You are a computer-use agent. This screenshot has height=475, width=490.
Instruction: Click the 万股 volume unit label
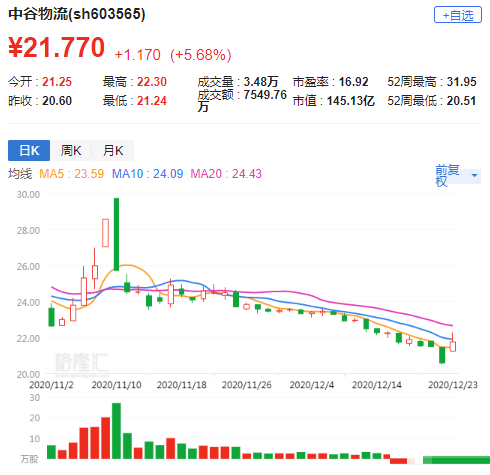pos(29,459)
